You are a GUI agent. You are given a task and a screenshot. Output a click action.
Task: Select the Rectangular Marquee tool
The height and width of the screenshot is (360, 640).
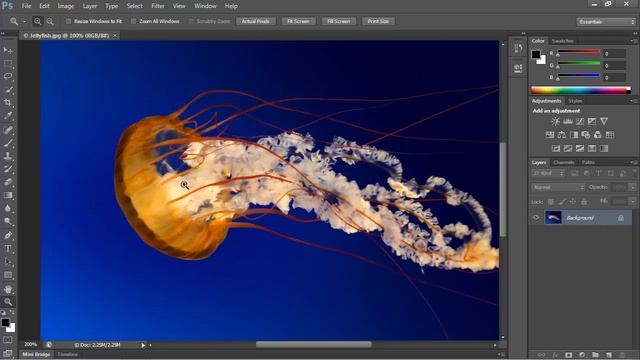[8, 63]
